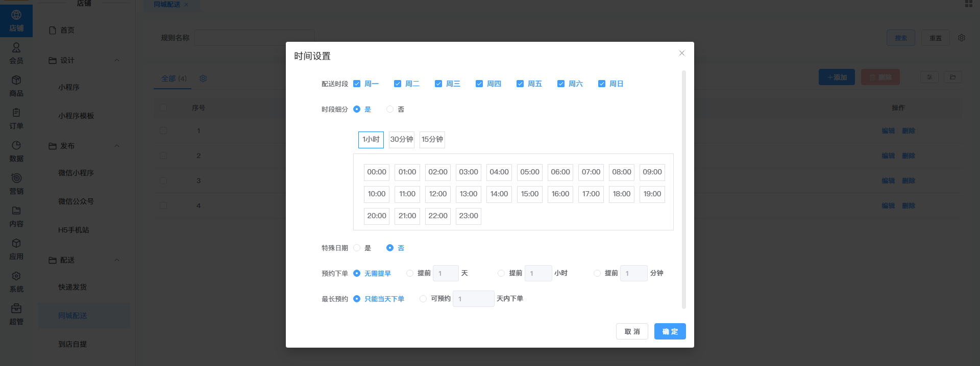Collapse the 设计 menu group
Screen dimensions: 980x366
point(117,60)
